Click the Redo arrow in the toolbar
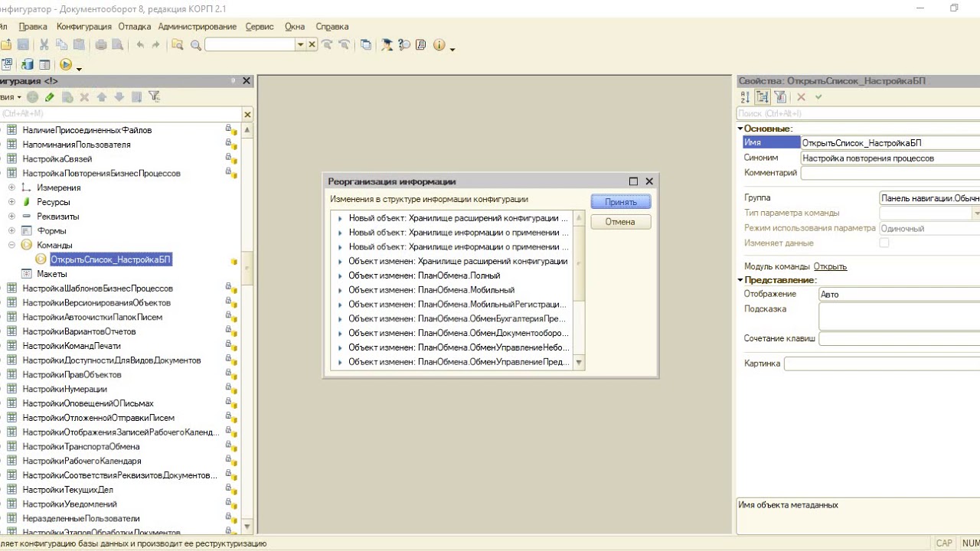The width and height of the screenshot is (980, 551). (x=156, y=45)
